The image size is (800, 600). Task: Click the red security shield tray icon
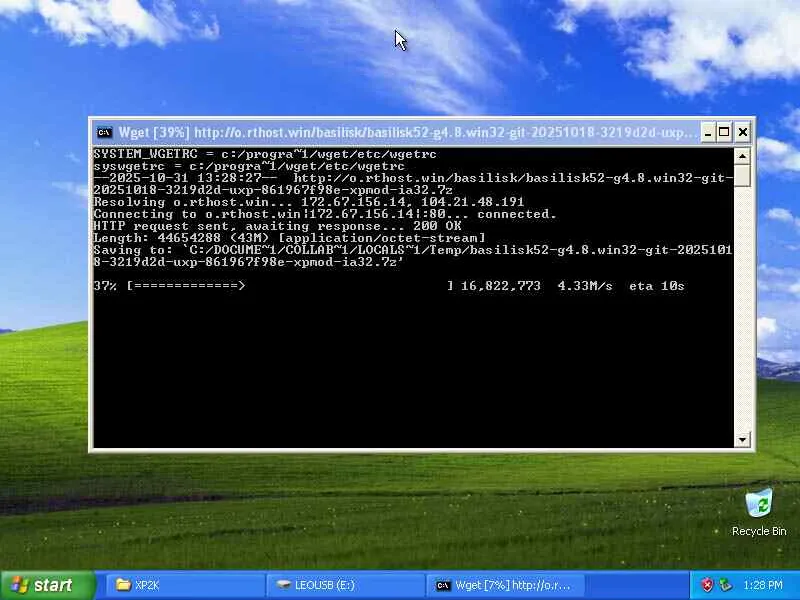coord(707,585)
